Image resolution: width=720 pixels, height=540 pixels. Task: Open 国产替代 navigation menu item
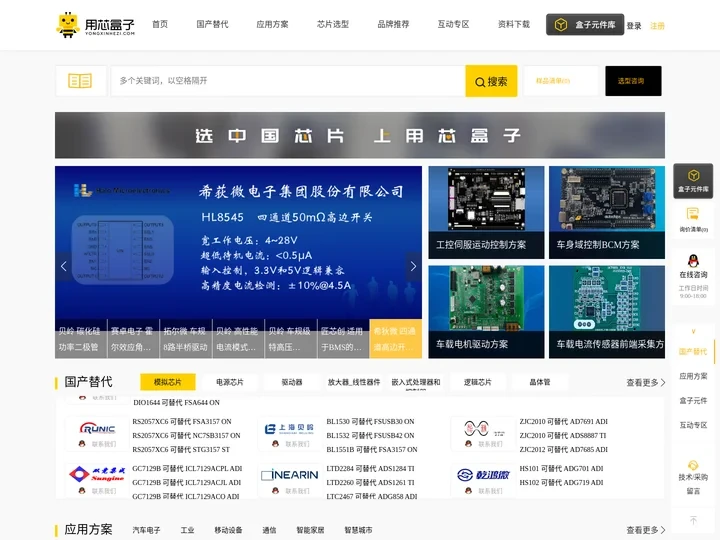click(x=212, y=24)
